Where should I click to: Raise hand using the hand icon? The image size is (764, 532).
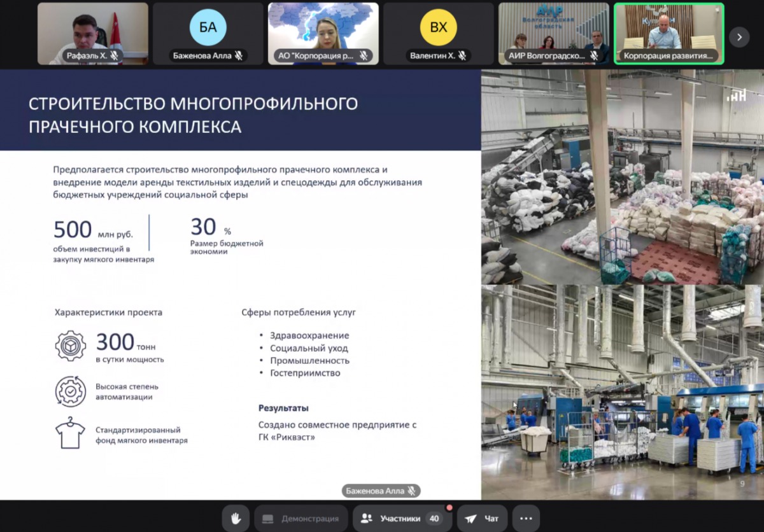[x=236, y=519]
